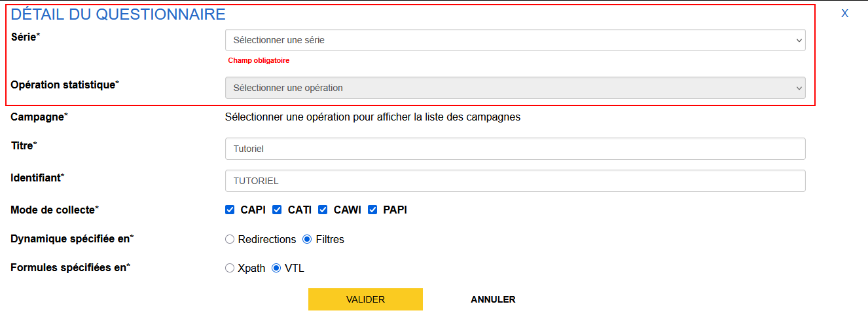Disable the CAWI collection mode

coord(323,210)
